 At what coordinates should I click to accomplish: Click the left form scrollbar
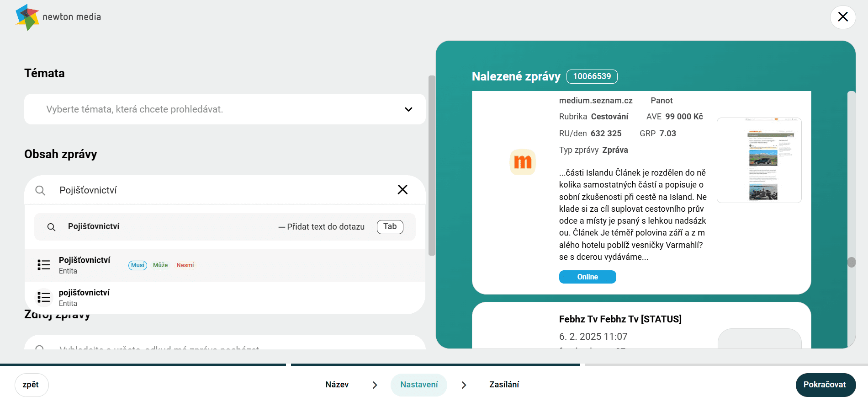[432, 166]
